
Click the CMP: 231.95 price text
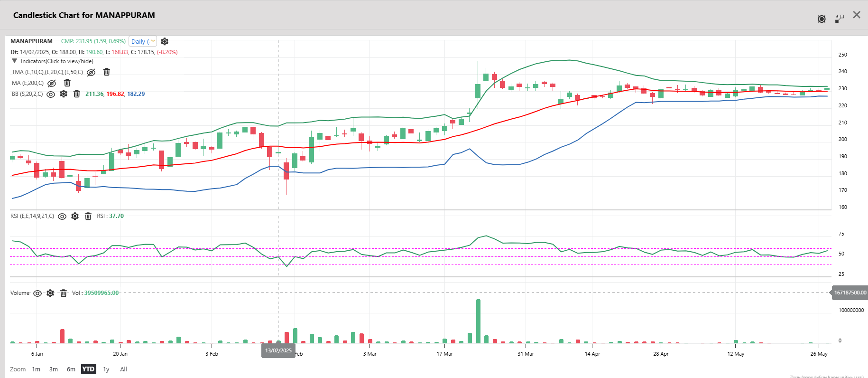[93, 41]
